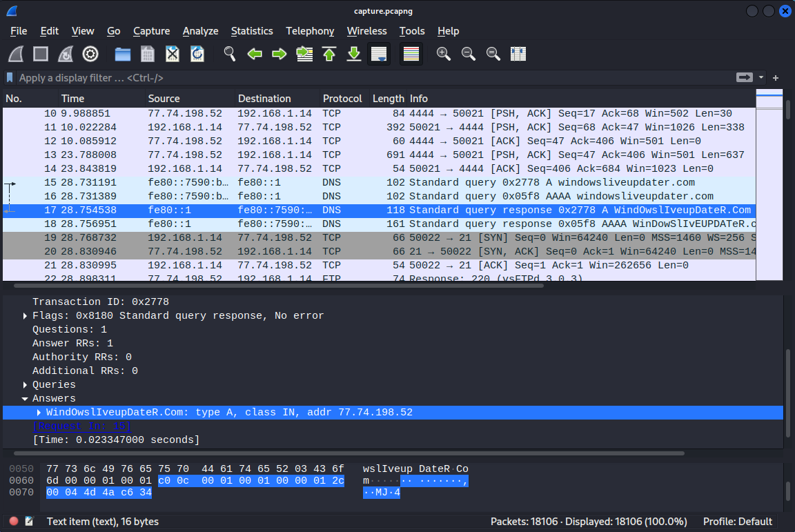Zoom out main window text
The height and width of the screenshot is (532, 795).
[x=469, y=54]
